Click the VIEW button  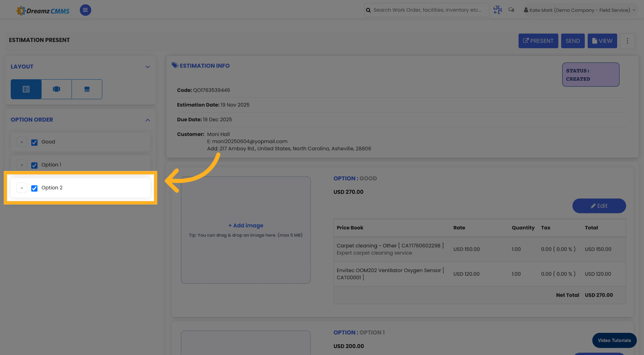(x=602, y=41)
